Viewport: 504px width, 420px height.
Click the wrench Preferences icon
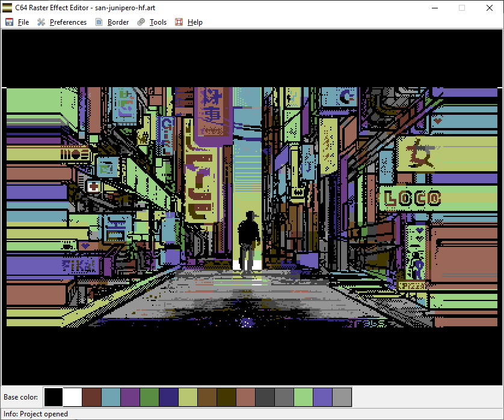click(x=41, y=22)
